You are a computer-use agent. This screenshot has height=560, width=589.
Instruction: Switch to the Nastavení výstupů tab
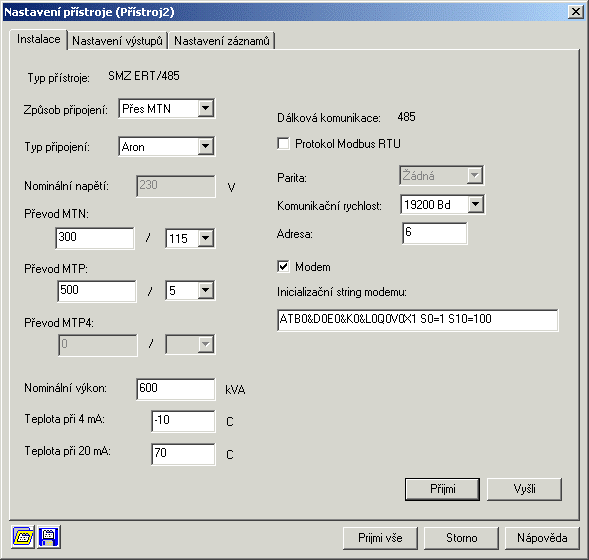point(117,41)
